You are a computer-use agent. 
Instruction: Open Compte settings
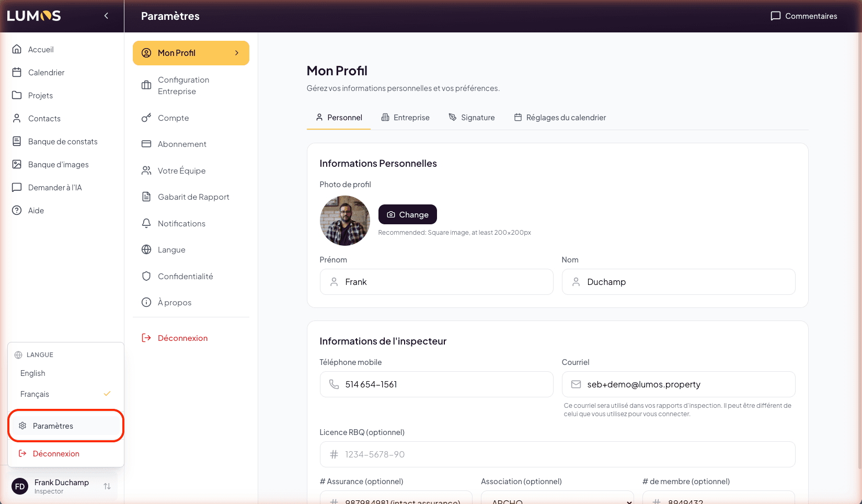pyautogui.click(x=191, y=118)
